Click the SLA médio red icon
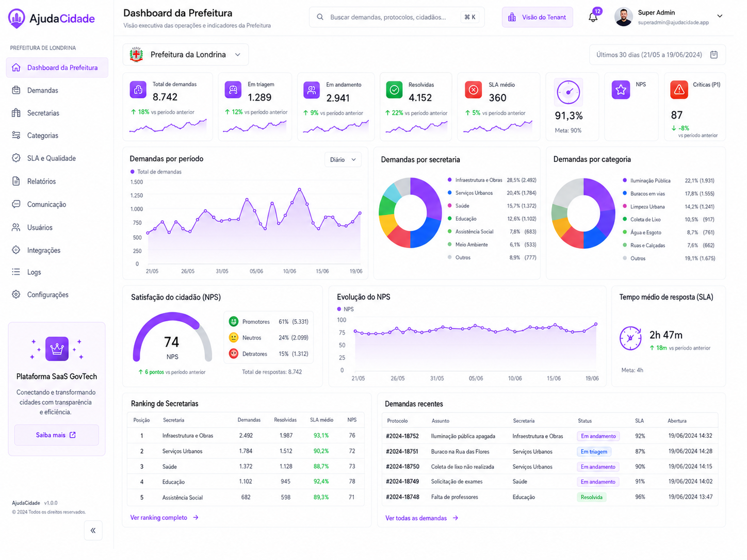 coord(473,90)
